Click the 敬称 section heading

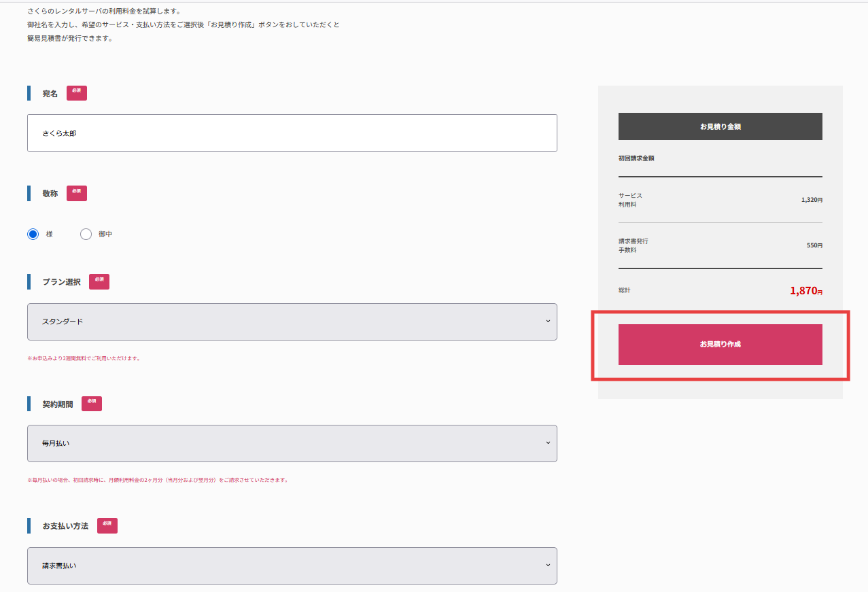point(50,194)
